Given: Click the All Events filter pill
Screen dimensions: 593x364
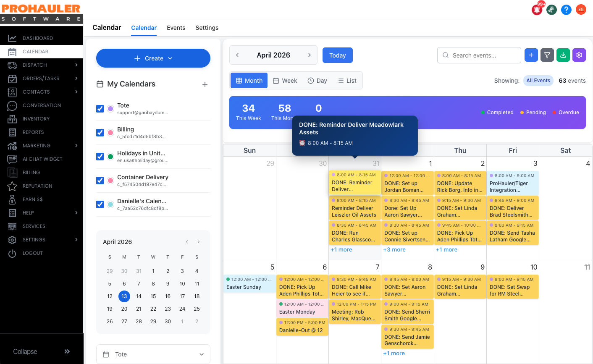Looking at the screenshot, I should coord(538,81).
